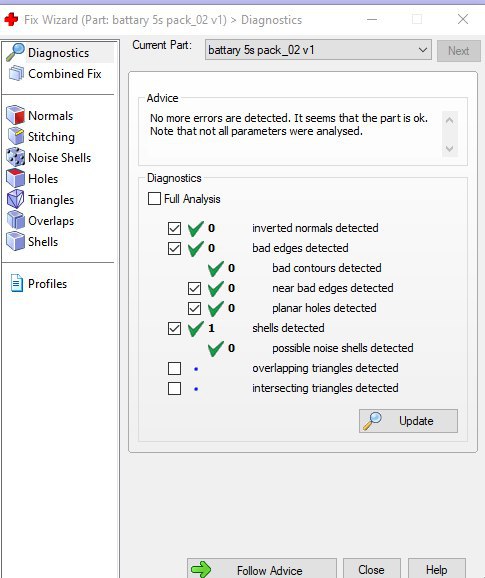Image resolution: width=485 pixels, height=578 pixels.
Task: Click the 'planar holes detected' label
Action: [324, 308]
